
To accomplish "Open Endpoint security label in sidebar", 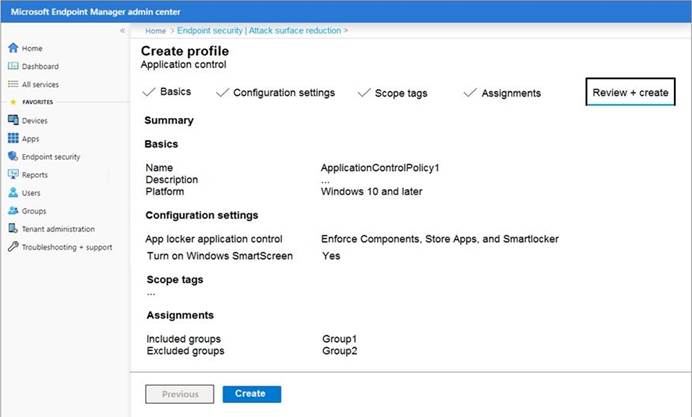I will tap(51, 157).
